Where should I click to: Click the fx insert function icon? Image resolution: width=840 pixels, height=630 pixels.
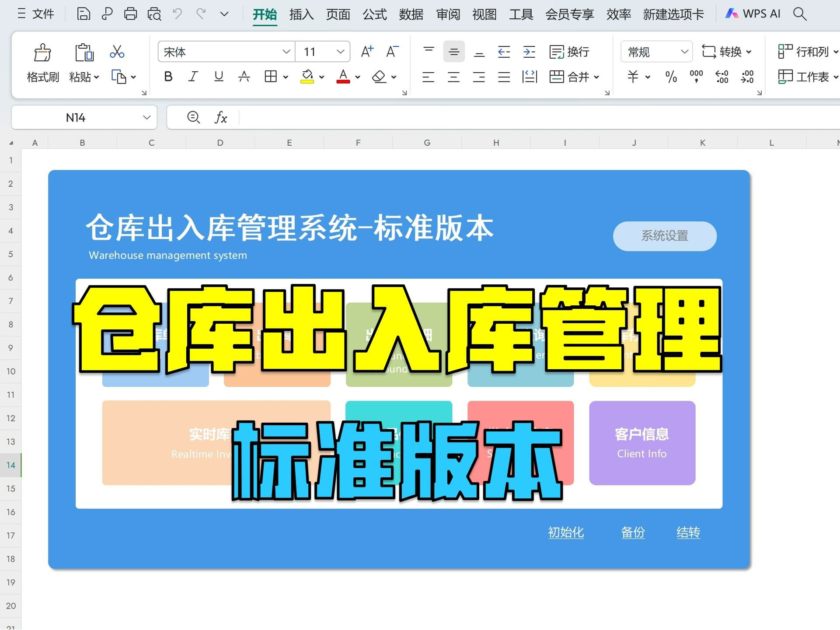[x=221, y=117]
